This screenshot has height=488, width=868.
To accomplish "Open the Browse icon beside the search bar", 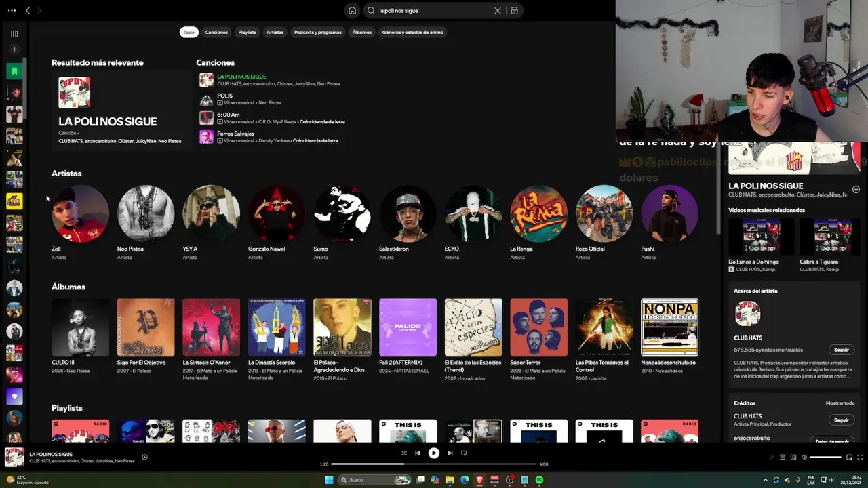I will click(x=515, y=10).
